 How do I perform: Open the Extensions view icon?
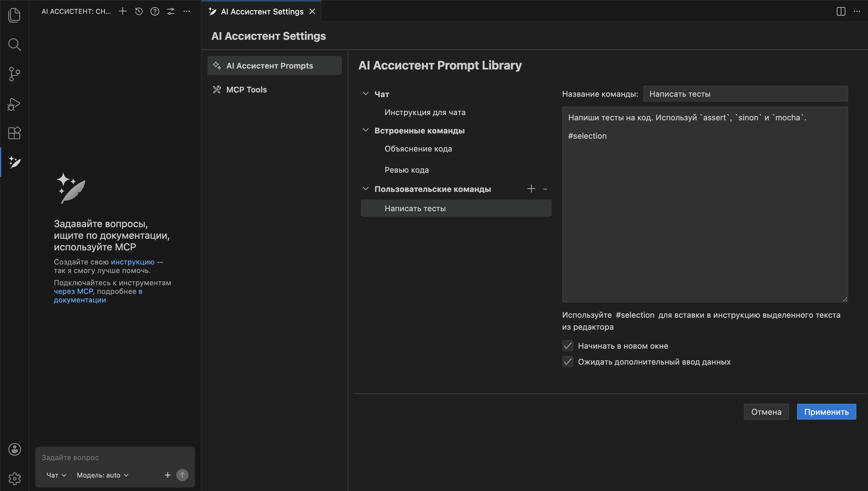pos(14,133)
